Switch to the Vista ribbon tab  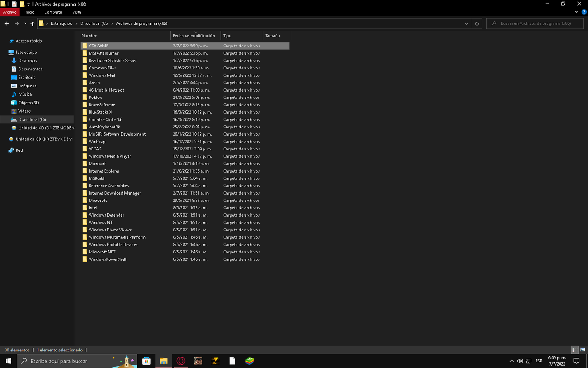click(77, 12)
